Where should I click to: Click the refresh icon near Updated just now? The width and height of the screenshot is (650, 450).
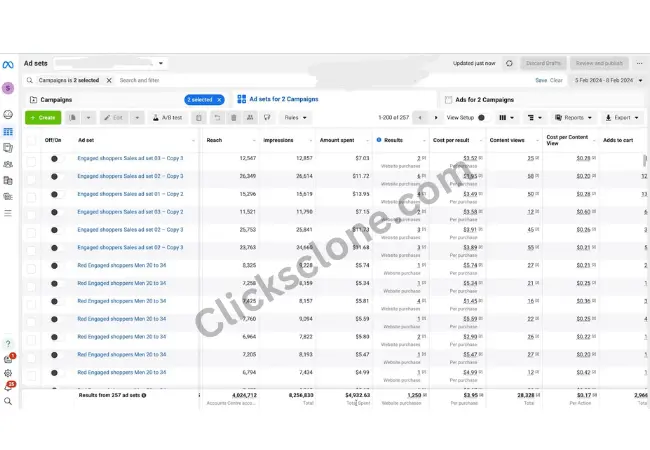click(x=509, y=63)
